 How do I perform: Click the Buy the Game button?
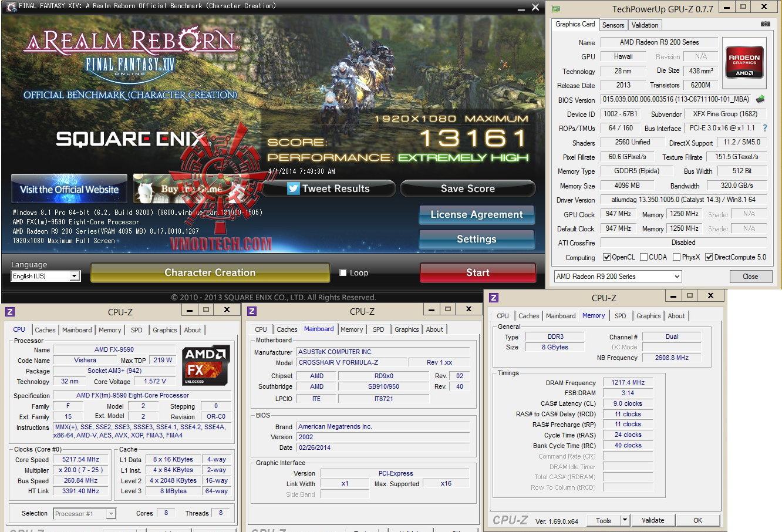[x=192, y=188]
